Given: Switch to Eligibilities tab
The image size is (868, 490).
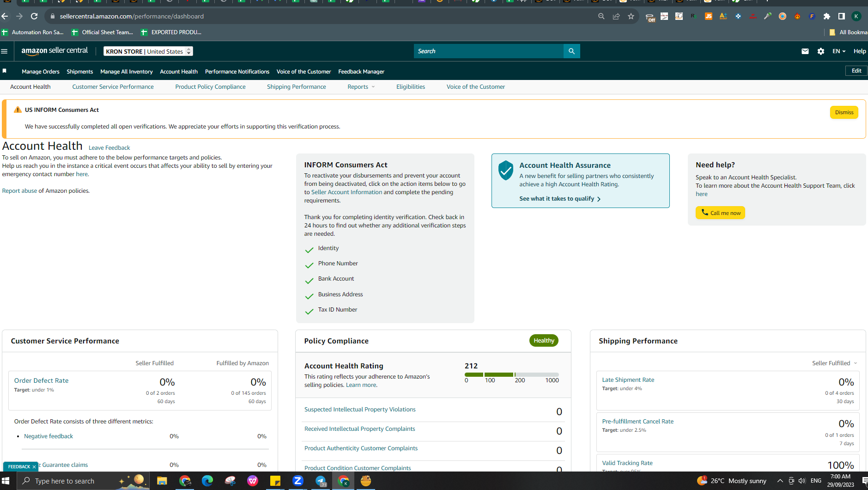Looking at the screenshot, I should point(411,87).
